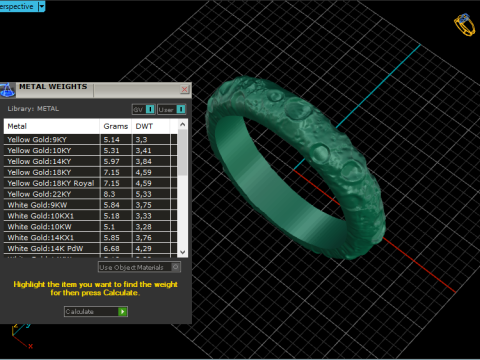480x360 pixels.
Task: Click the XYZ axis indicator in viewport
Action: pos(22,335)
